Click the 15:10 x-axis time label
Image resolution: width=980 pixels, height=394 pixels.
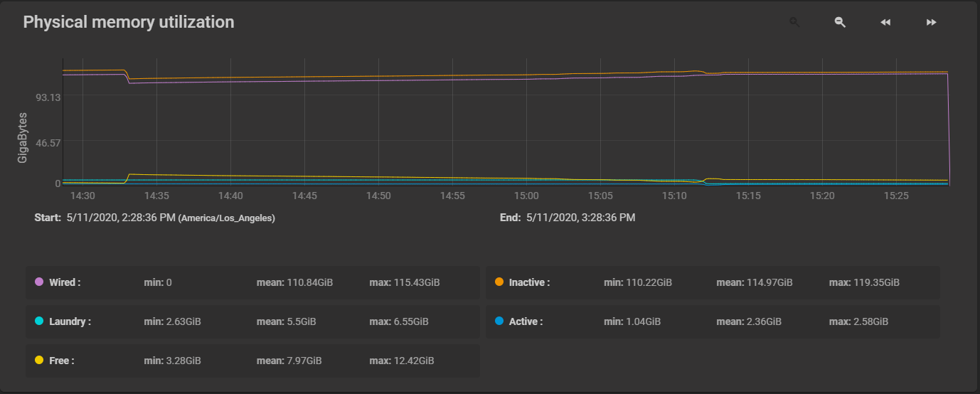(x=674, y=195)
